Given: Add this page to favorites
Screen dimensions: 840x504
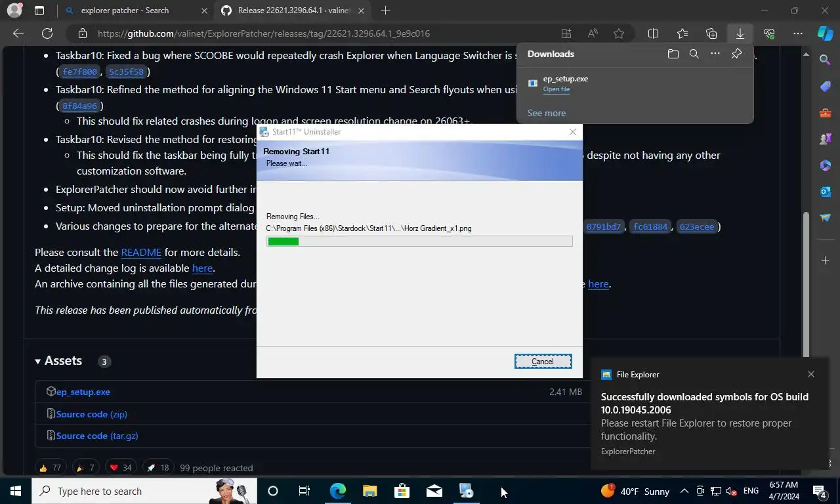Looking at the screenshot, I should pos(619,33).
